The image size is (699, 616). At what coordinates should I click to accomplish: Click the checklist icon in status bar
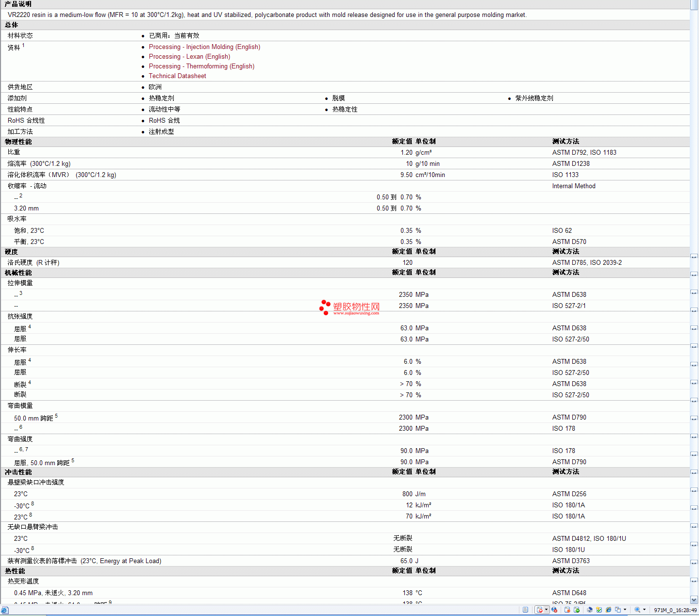coord(599,610)
